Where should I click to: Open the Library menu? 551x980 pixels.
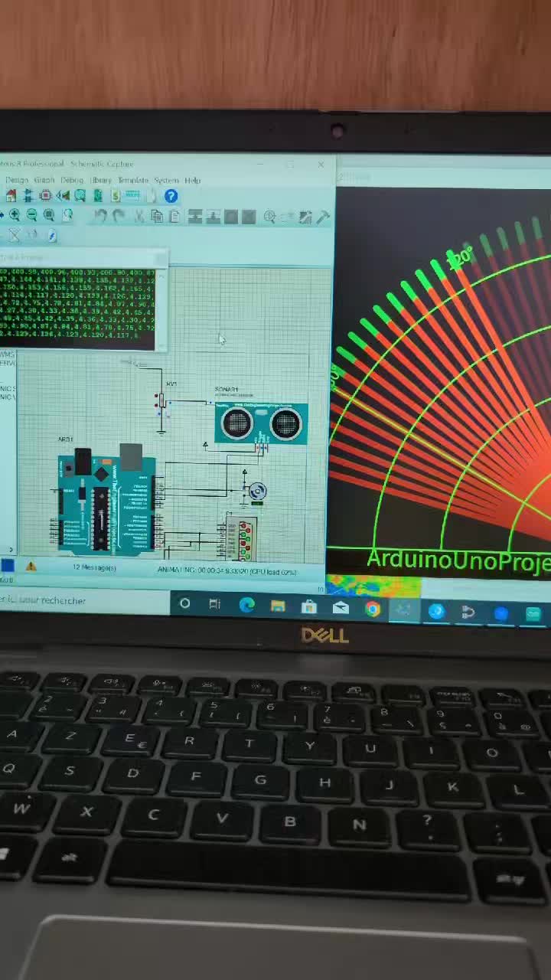(x=101, y=180)
